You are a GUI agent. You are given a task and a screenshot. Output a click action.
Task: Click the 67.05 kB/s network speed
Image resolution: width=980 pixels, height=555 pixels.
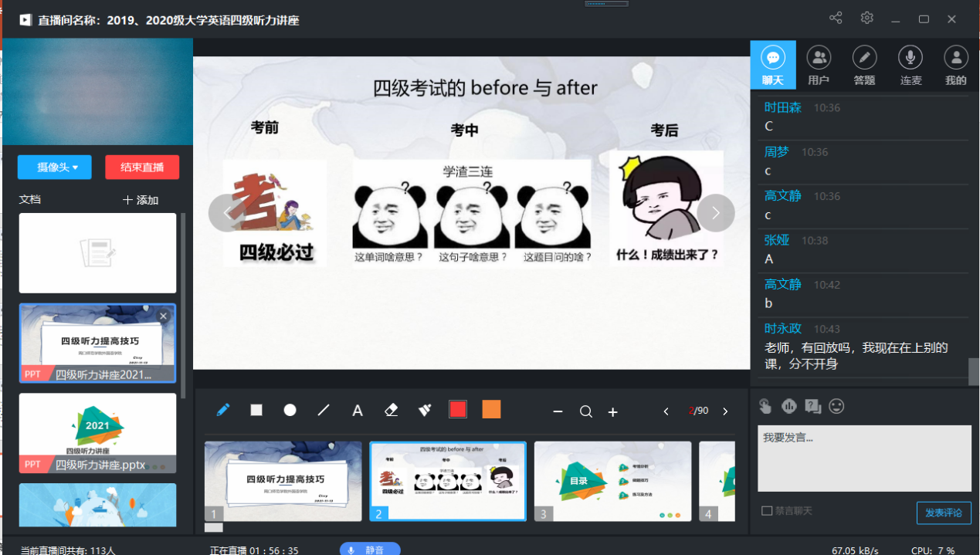point(855,550)
